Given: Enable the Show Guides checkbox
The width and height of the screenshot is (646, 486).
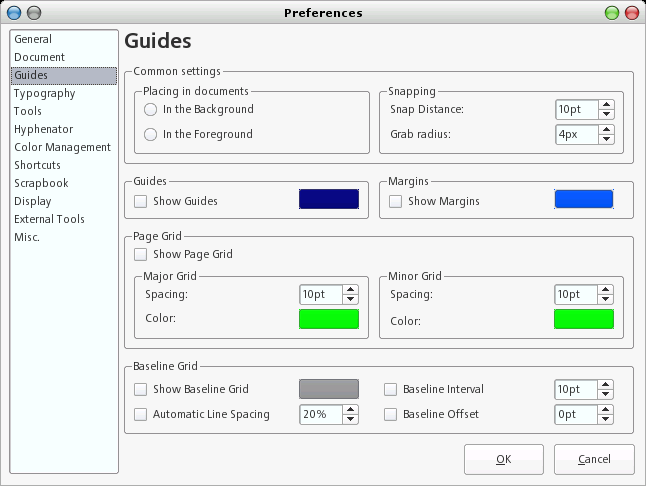Looking at the screenshot, I should click(x=141, y=201).
